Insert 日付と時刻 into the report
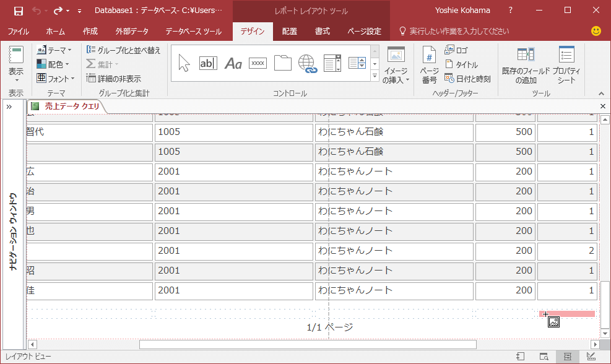This screenshot has width=611, height=364. pos(467,79)
